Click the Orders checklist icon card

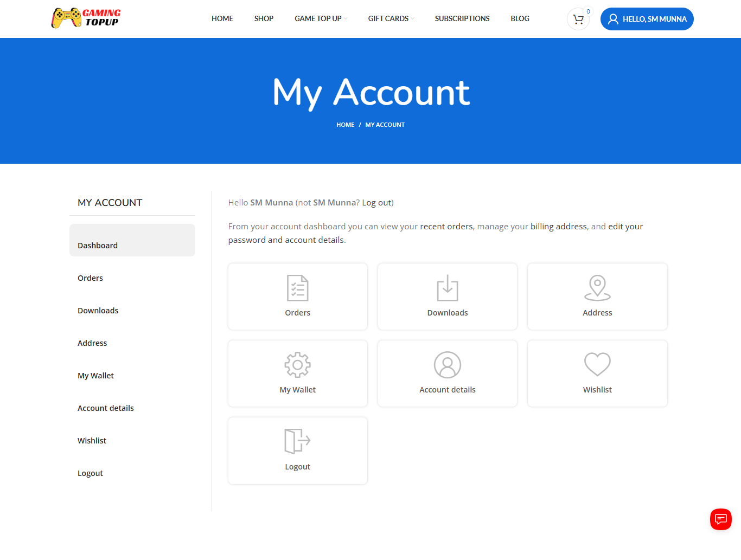298,297
